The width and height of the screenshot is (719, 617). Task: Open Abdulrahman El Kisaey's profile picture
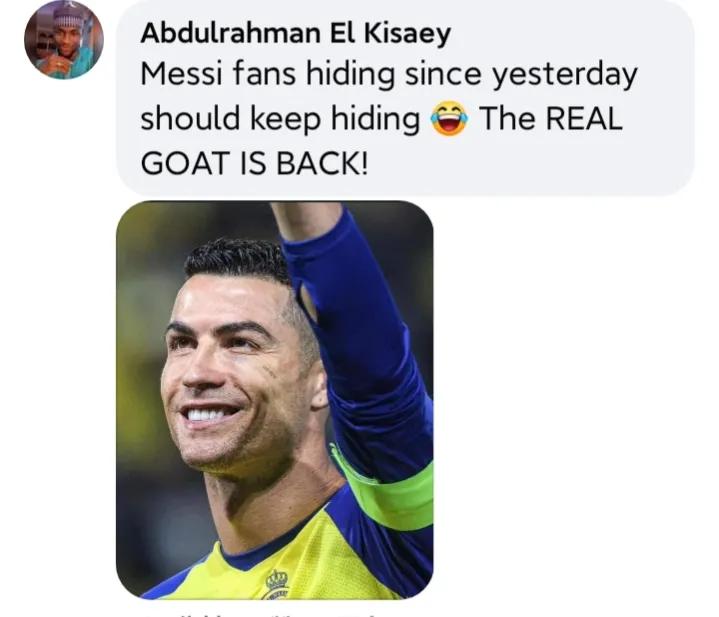coord(64,39)
